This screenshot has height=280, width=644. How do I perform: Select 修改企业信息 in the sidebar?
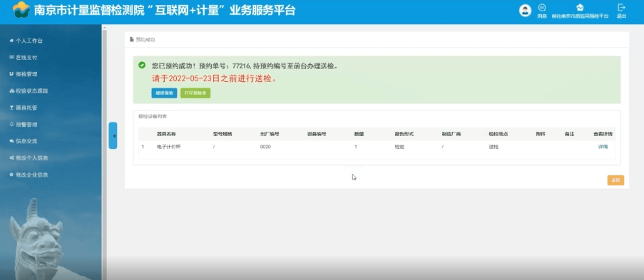pyautogui.click(x=29, y=175)
